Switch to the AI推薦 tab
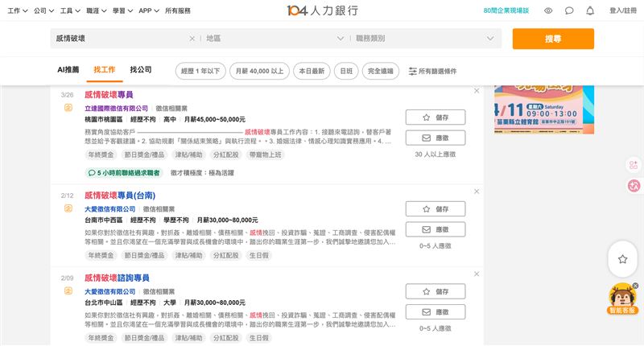Screen dimensions: 644x346 68,70
